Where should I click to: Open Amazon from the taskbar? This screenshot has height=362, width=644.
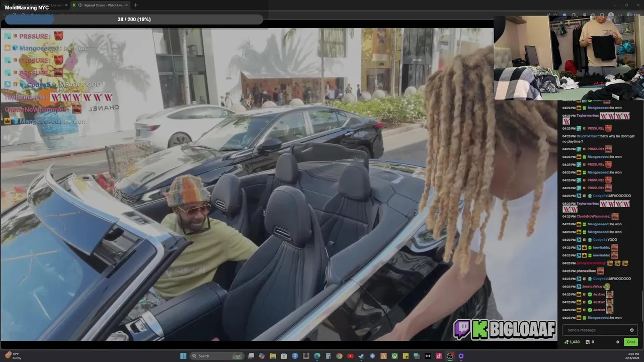[306, 356]
